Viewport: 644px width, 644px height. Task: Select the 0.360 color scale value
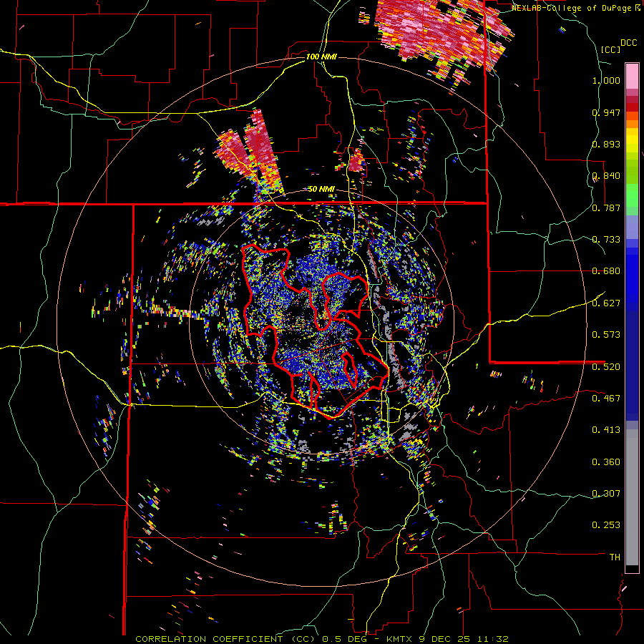point(606,462)
